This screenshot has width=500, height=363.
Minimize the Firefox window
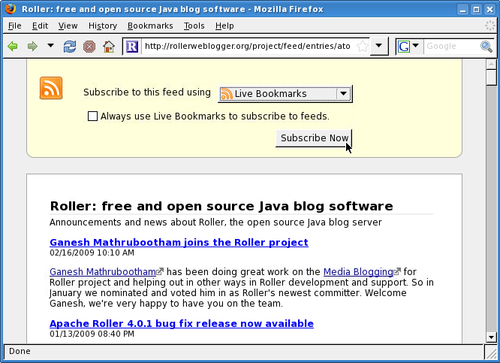[463, 9]
